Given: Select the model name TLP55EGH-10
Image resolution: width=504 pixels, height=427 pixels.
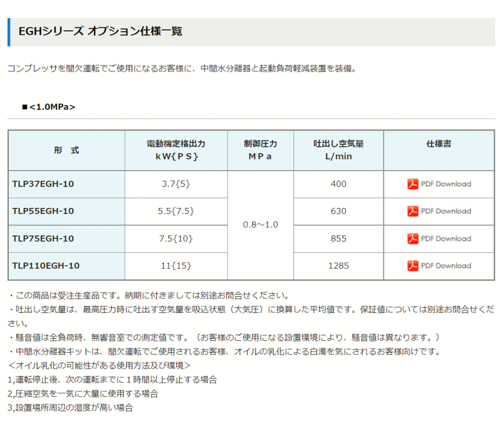Looking at the screenshot, I should click(43, 211).
